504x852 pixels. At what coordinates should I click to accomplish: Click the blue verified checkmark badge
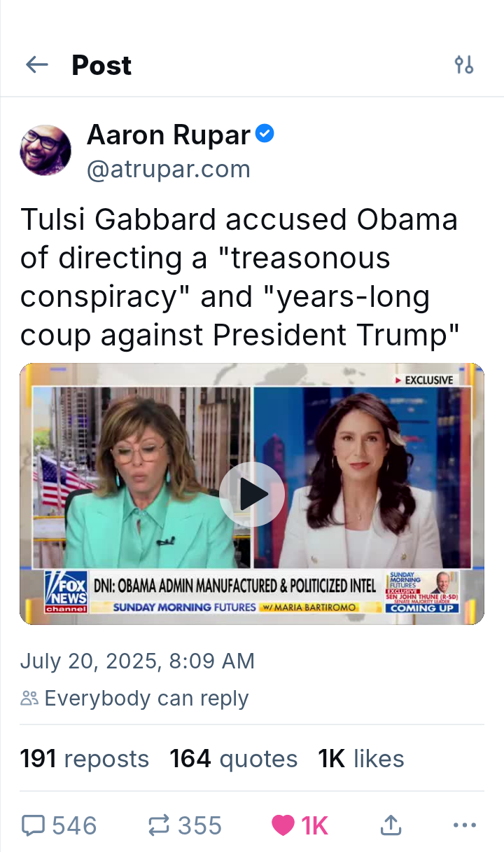(x=264, y=134)
